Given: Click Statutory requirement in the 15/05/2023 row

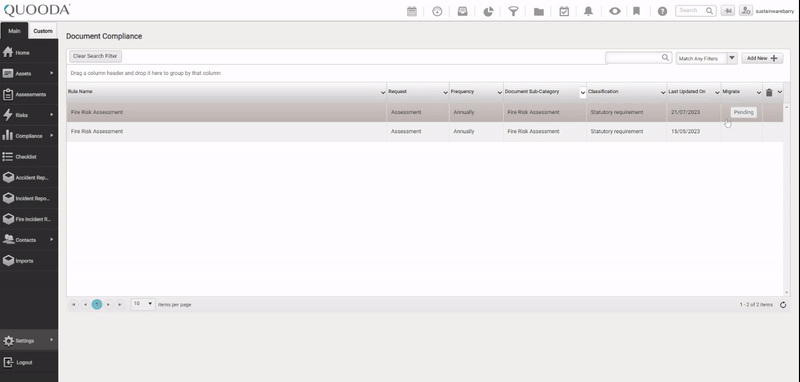Looking at the screenshot, I should click(617, 132).
